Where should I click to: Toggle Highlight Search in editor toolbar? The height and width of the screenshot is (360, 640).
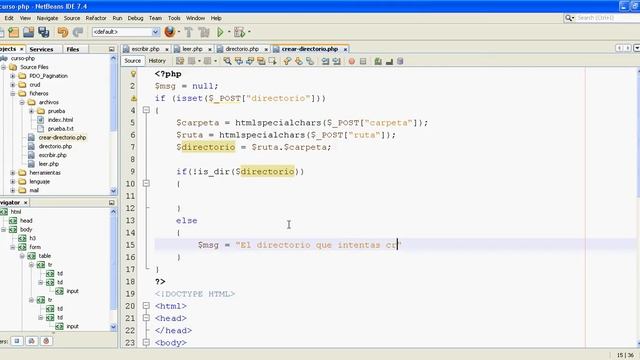tap(261, 61)
